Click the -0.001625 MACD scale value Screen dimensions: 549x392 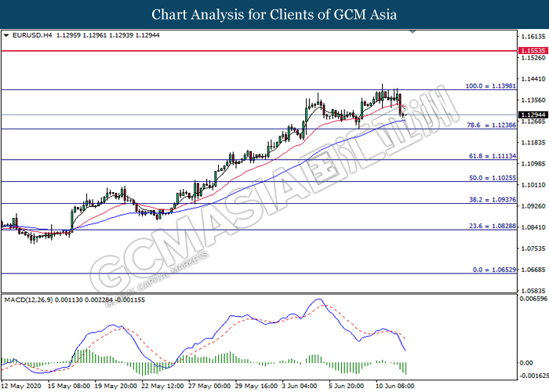coord(533,376)
